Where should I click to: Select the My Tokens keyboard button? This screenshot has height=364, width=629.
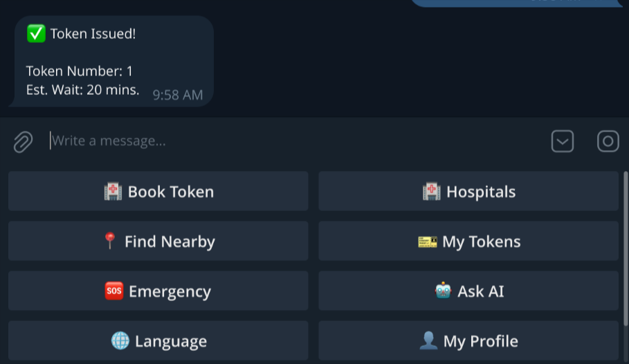point(468,242)
